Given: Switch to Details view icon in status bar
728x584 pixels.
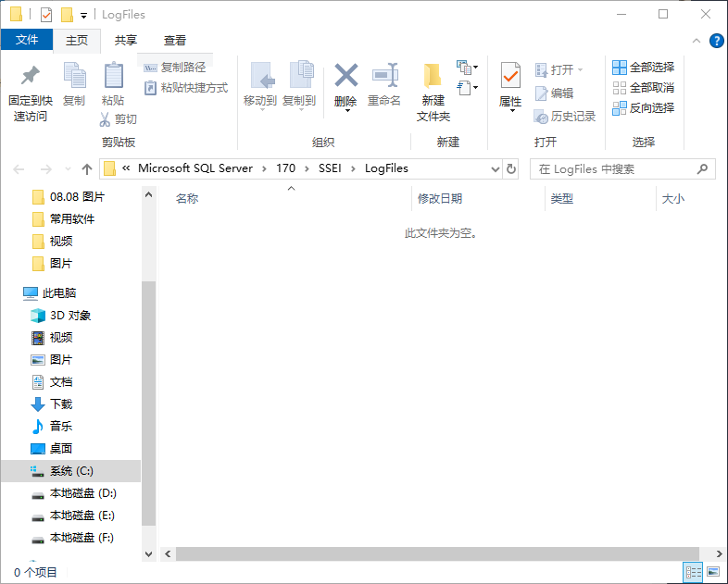Looking at the screenshot, I should tap(694, 572).
